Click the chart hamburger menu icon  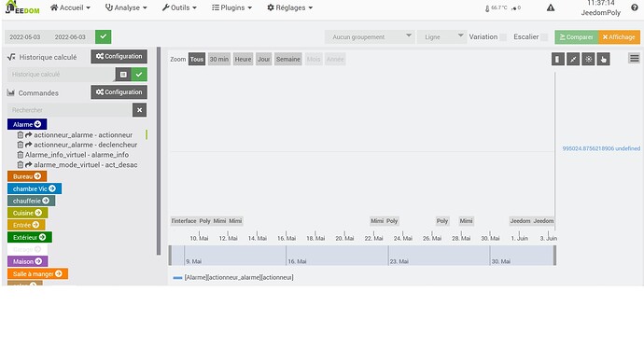point(634,58)
